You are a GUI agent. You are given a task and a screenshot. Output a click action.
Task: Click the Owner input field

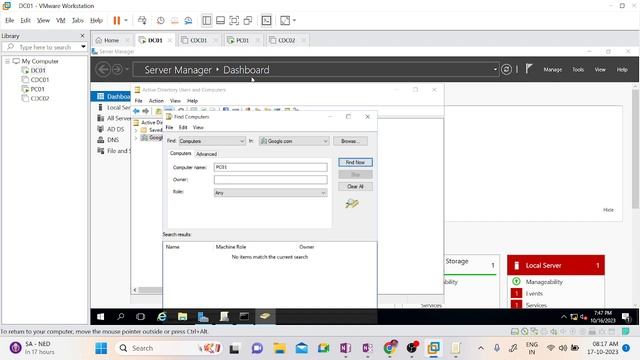271,180
